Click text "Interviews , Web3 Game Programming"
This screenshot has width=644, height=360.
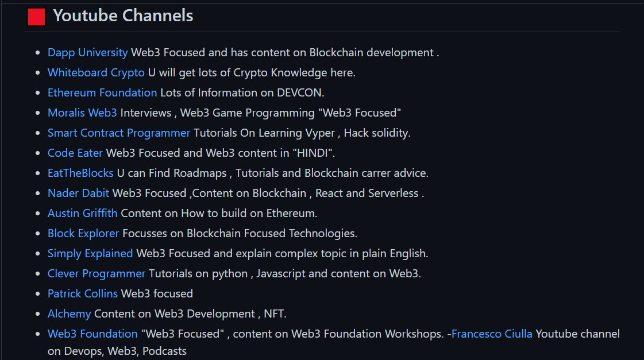(x=217, y=113)
